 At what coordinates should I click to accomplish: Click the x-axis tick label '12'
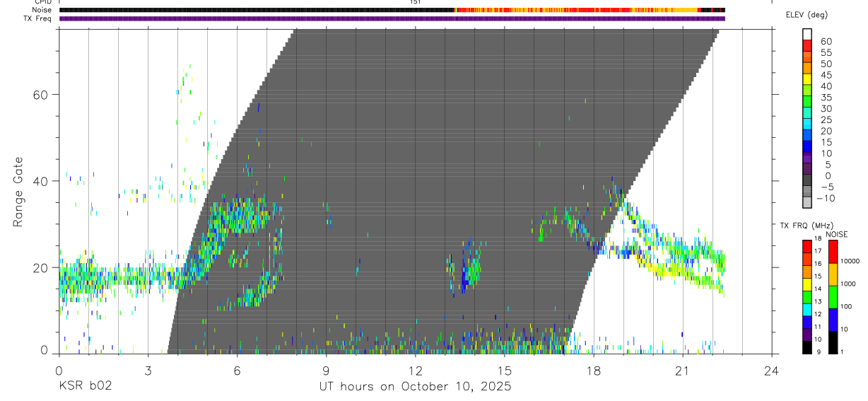[415, 371]
